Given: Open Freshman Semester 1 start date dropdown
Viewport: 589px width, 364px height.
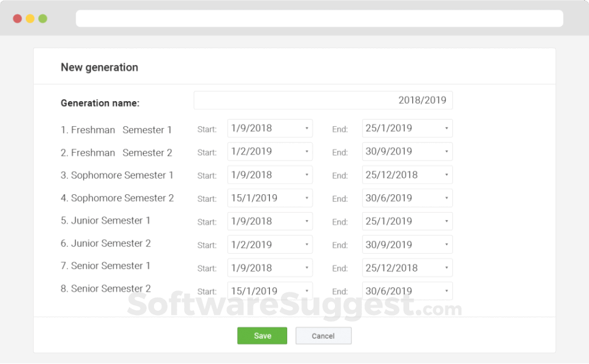Looking at the screenshot, I should point(270,128).
